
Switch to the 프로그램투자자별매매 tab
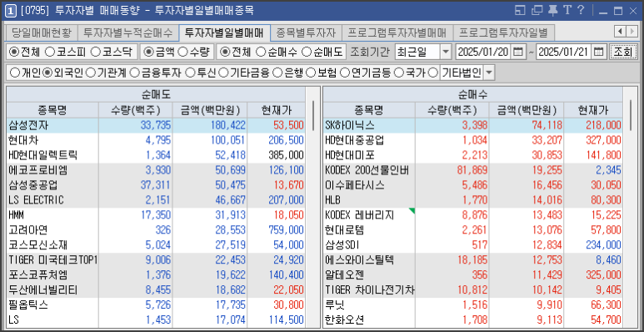tap(397, 32)
